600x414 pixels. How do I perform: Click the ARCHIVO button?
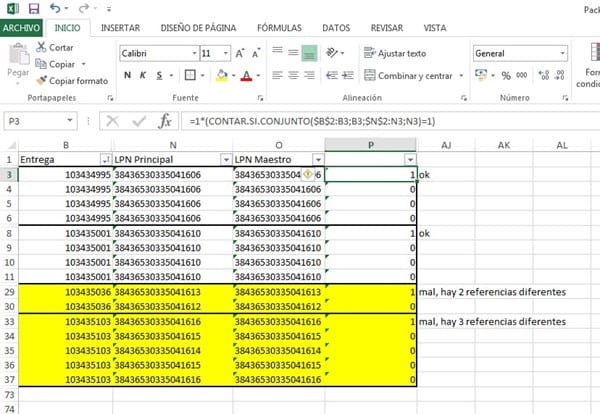pos(22,28)
